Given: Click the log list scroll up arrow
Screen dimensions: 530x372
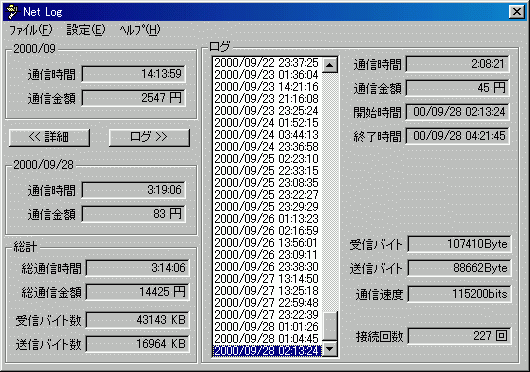Looking at the screenshot, I should coord(330,65).
